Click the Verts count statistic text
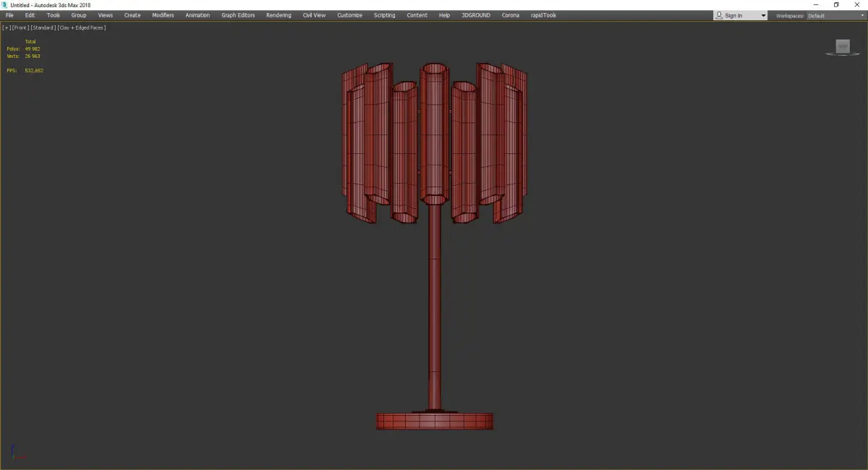Viewport: 868px width, 470px height. click(23, 56)
